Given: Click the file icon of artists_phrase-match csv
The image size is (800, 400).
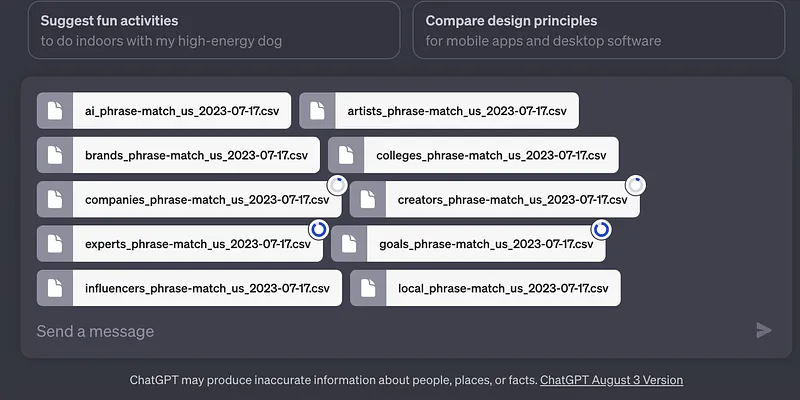Looking at the screenshot, I should [x=317, y=111].
